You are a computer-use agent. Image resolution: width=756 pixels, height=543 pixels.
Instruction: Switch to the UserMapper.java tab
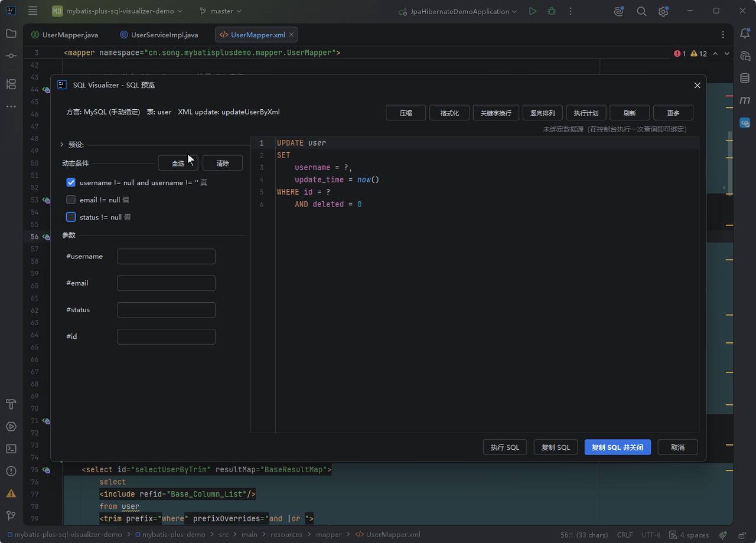65,35
